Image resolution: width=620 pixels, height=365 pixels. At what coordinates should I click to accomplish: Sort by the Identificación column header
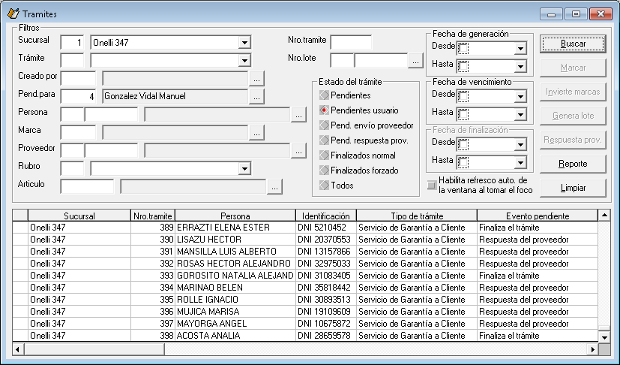pyautogui.click(x=326, y=216)
